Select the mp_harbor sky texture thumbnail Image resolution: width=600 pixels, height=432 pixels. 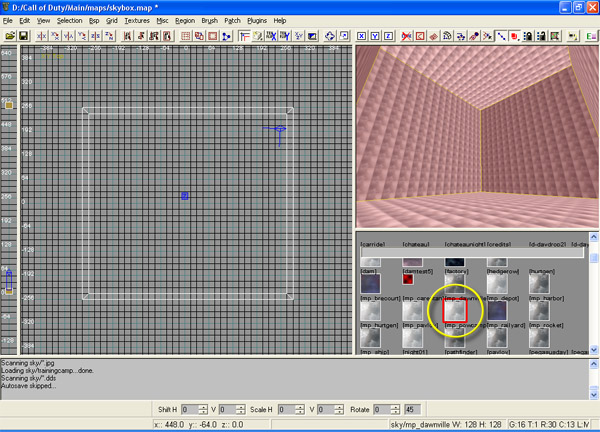point(539,311)
